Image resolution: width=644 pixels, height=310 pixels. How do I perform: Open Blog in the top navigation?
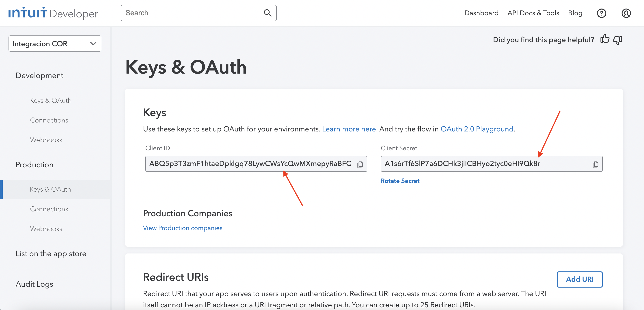click(x=575, y=13)
